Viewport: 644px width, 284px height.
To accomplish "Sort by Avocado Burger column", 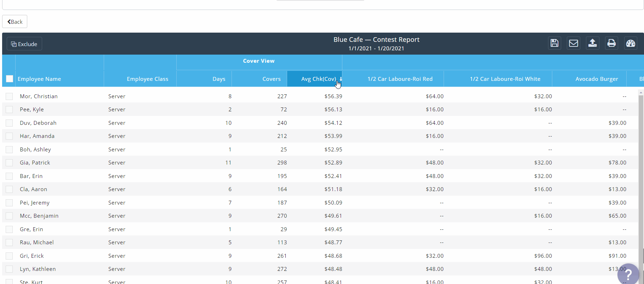I will coord(597,79).
